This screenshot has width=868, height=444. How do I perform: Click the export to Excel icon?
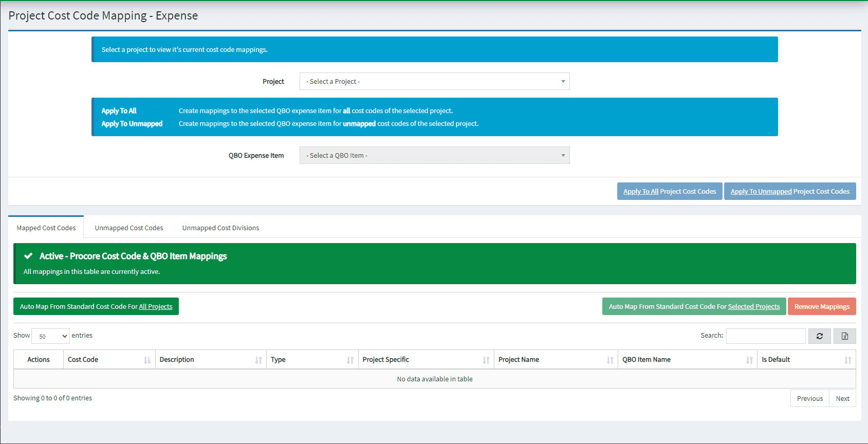(x=844, y=336)
